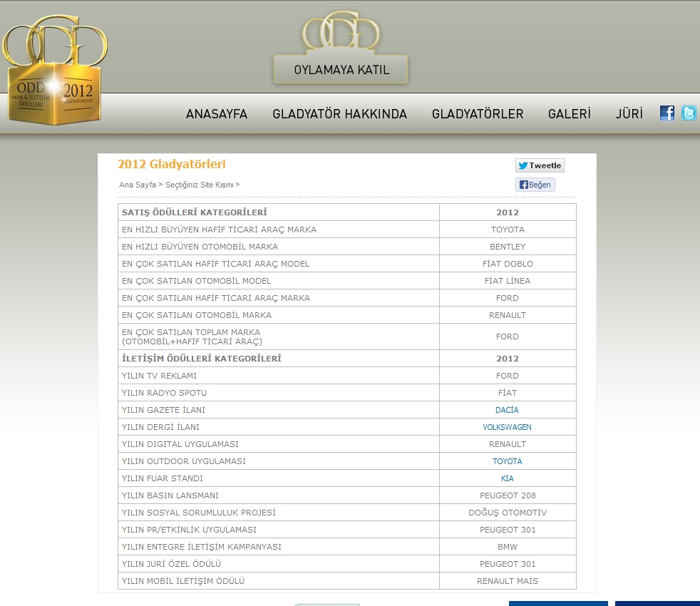Click EN ÇOK SATILAN OTOMOBİL MARKA cell
This screenshot has height=606, width=700.
(x=279, y=315)
